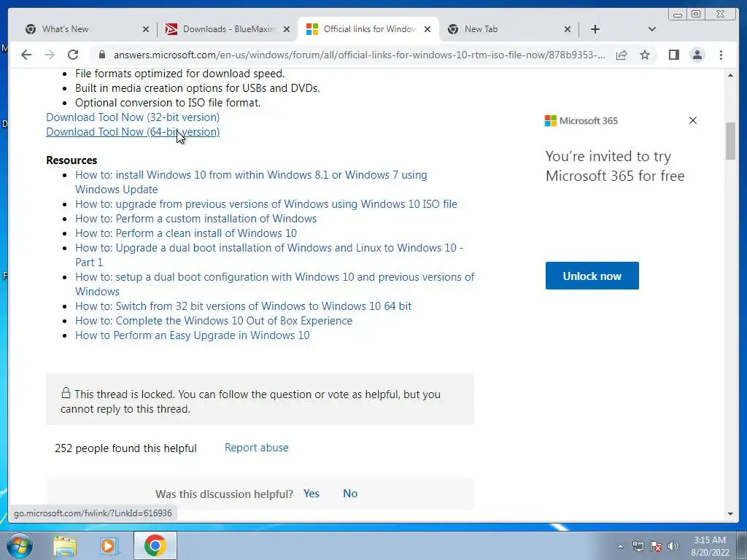Click the address bar URL
This screenshot has height=560, width=747.
359,55
